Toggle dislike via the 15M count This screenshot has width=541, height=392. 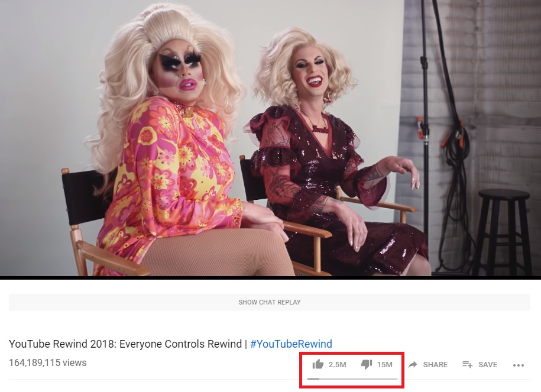click(x=385, y=365)
